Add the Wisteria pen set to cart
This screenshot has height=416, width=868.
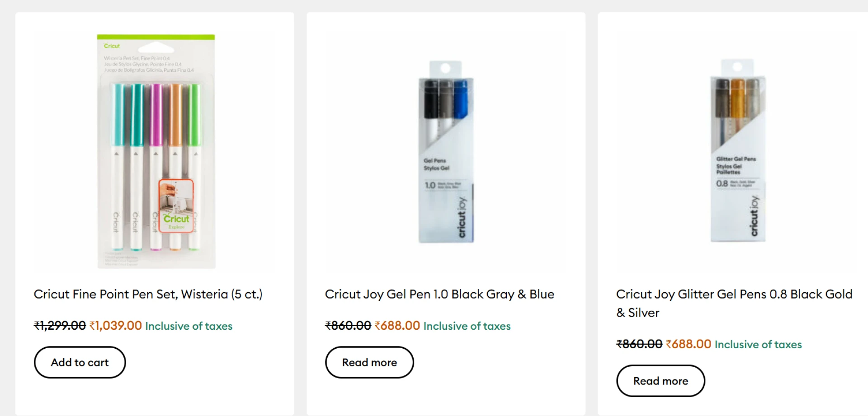click(80, 362)
